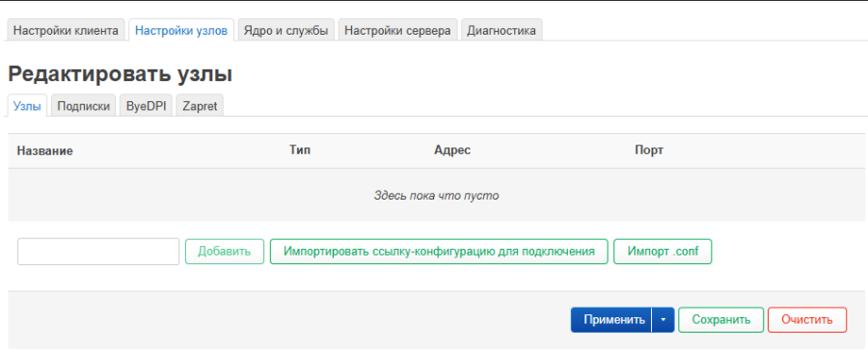This screenshot has height=350, width=868.
Task: Switch to Ядро и службы tab
Action: tap(286, 31)
